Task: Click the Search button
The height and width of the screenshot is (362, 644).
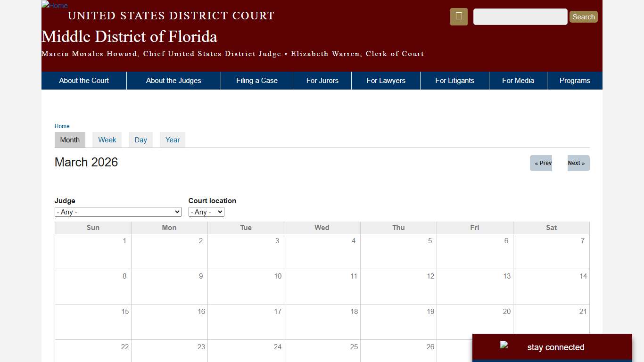Action: point(583,16)
